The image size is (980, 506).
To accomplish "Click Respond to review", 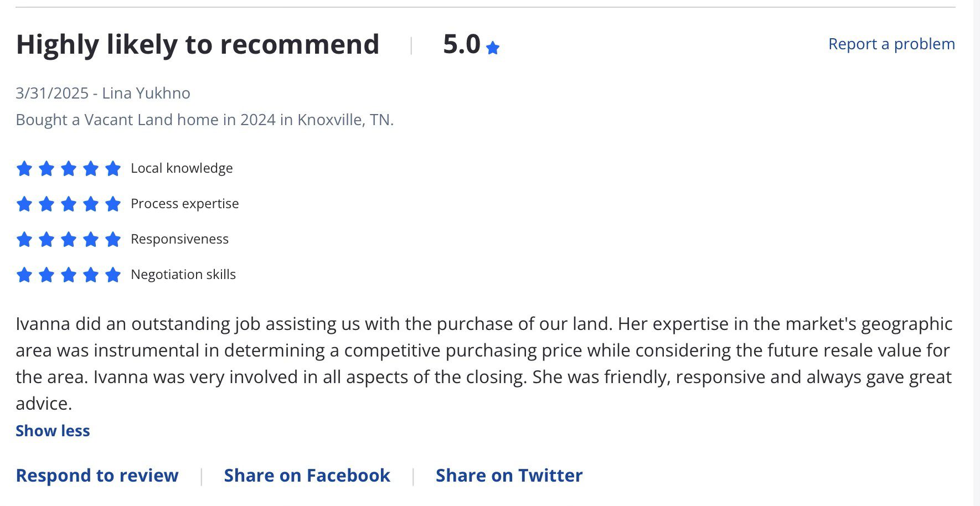I will 97,476.
